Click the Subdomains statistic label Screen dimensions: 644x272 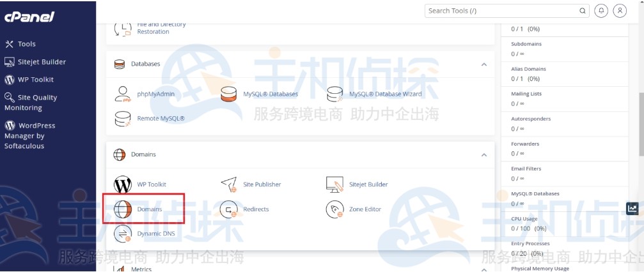click(526, 44)
